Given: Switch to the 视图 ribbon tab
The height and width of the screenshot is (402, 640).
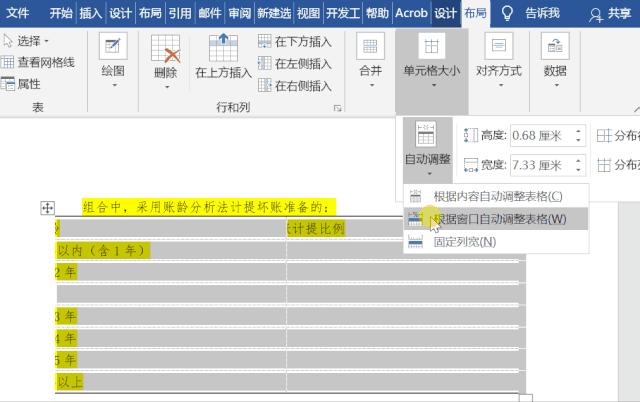Looking at the screenshot, I should [308, 13].
